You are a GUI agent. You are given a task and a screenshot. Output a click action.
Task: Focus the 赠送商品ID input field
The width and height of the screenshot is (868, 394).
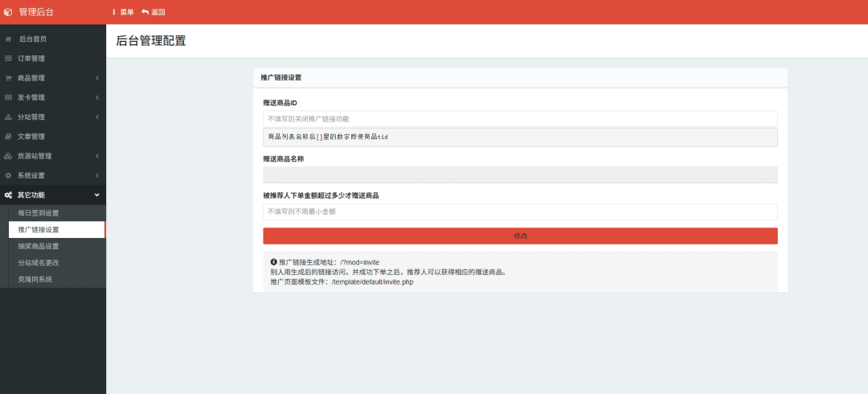(x=520, y=119)
